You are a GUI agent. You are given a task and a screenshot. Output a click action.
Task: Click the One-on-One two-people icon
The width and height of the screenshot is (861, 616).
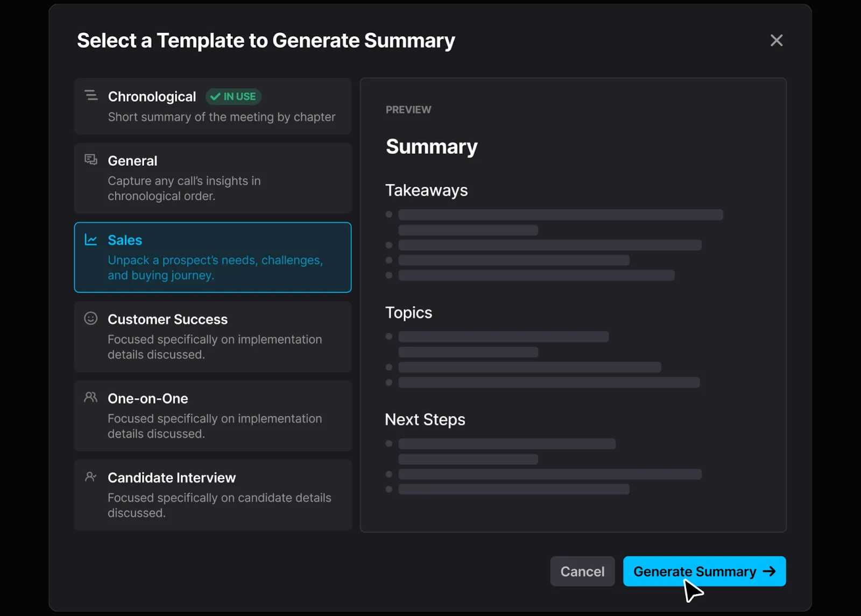click(90, 397)
